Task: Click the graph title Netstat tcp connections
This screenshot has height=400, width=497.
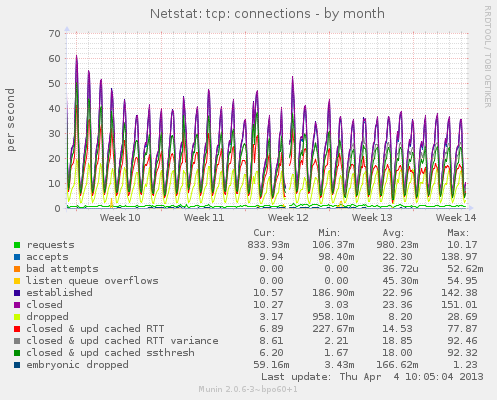Action: 267,14
